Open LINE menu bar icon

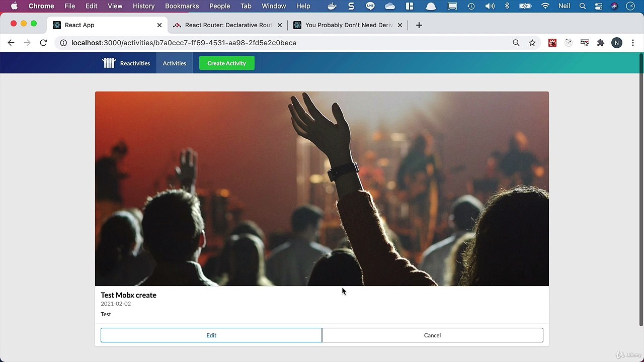tap(370, 6)
